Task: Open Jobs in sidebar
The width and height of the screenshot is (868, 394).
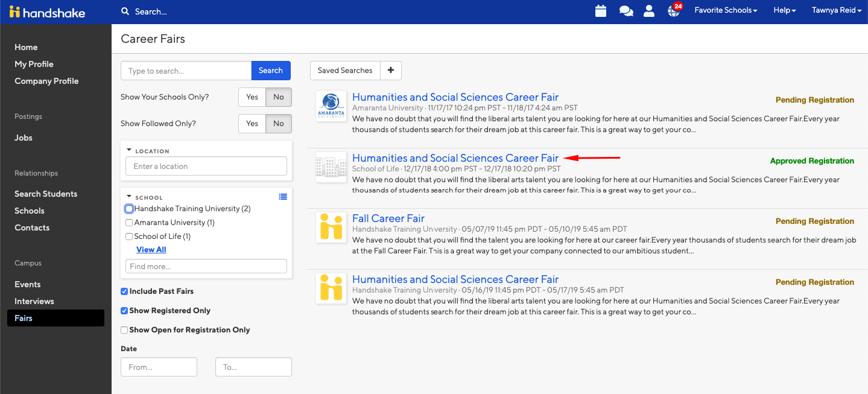Action: point(24,138)
